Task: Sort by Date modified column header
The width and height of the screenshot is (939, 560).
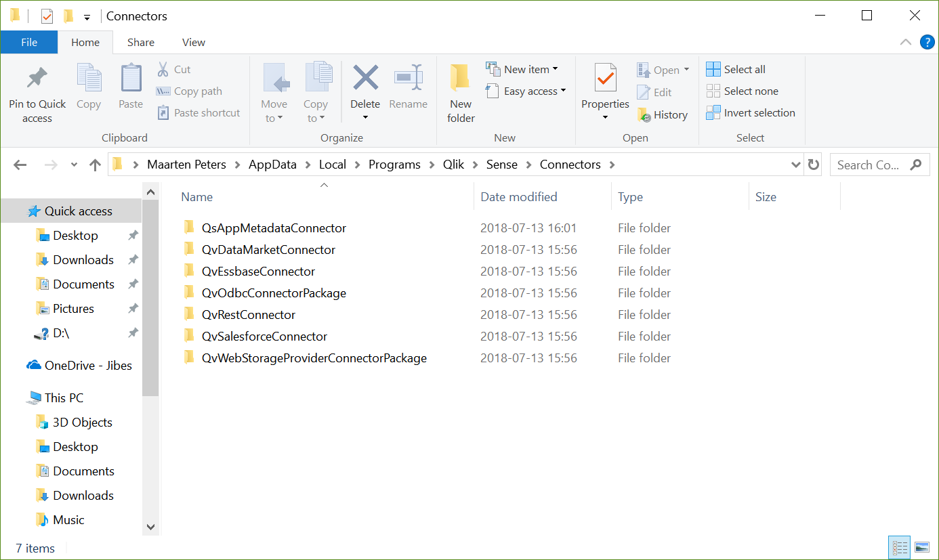Action: click(x=519, y=197)
